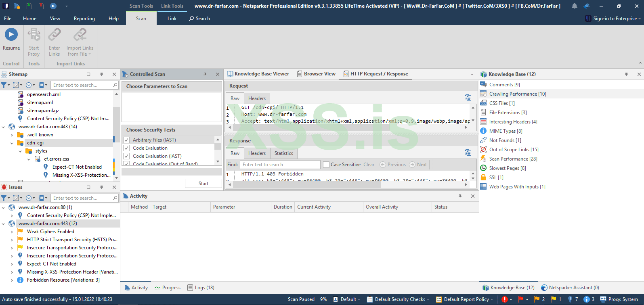Open the File menu
644x305 pixels.
pyautogui.click(x=8, y=19)
